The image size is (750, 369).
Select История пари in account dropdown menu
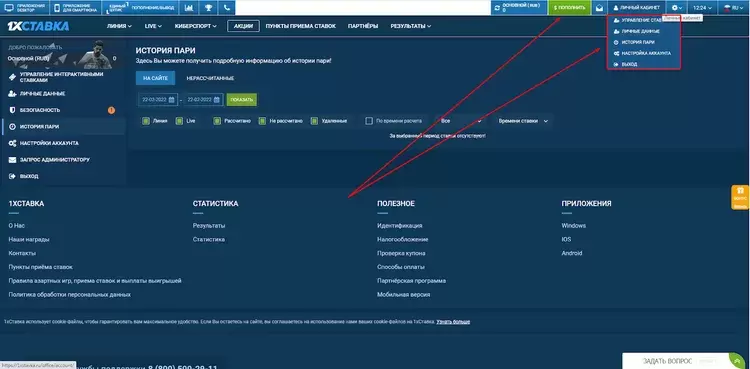[634, 42]
